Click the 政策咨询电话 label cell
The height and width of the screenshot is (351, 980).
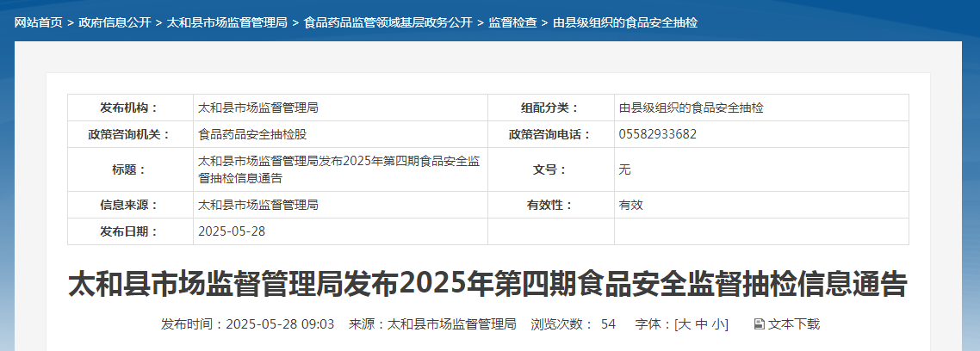550,134
